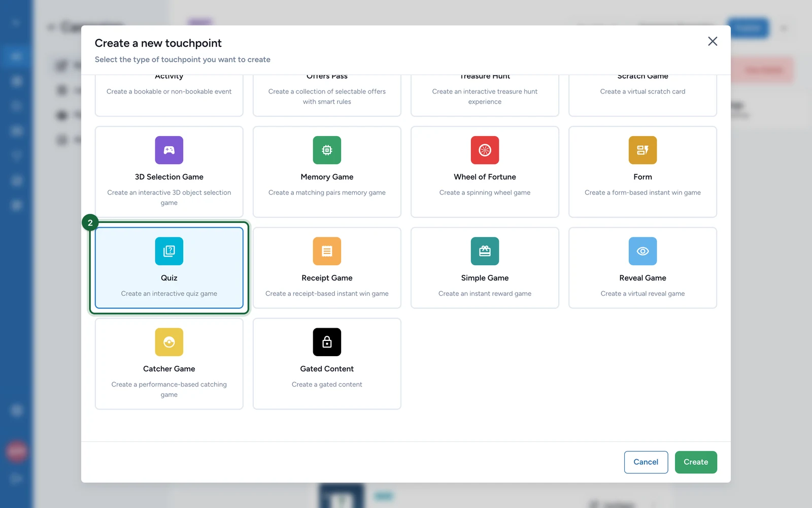Select the 'Catcher Game' title text

(x=169, y=369)
